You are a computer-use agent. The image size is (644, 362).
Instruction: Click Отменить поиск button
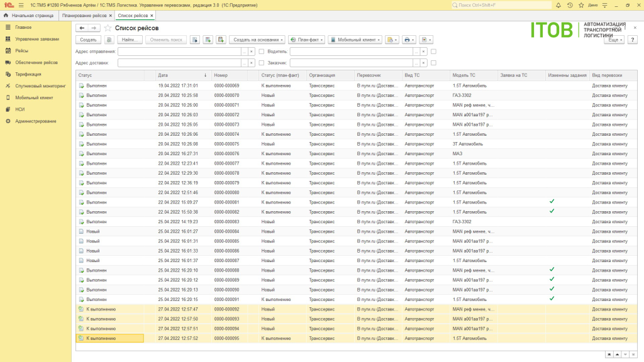point(166,40)
